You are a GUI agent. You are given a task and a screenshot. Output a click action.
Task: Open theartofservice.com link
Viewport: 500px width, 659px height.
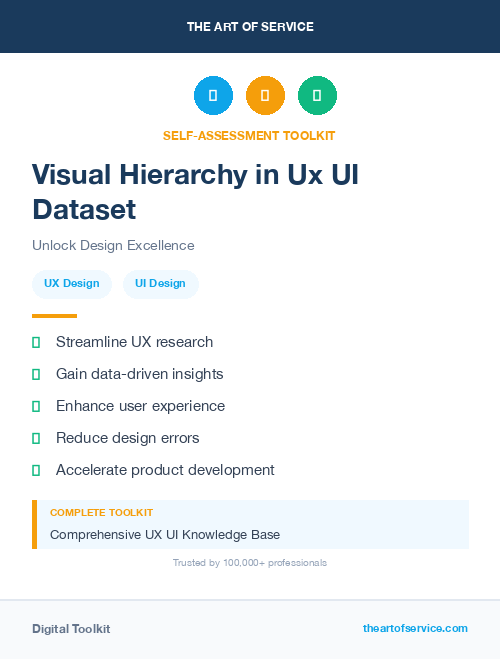415,628
